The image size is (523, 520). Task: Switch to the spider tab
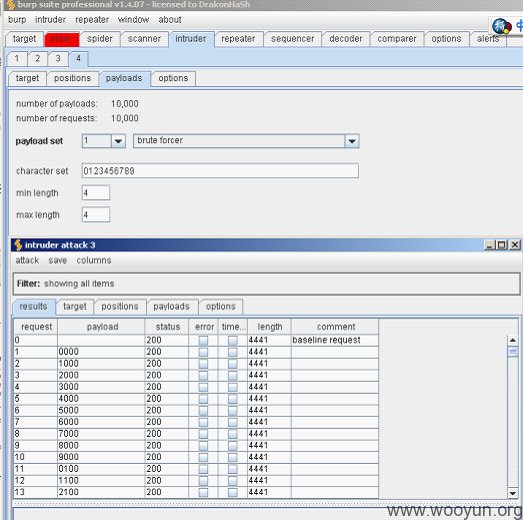coord(99,39)
